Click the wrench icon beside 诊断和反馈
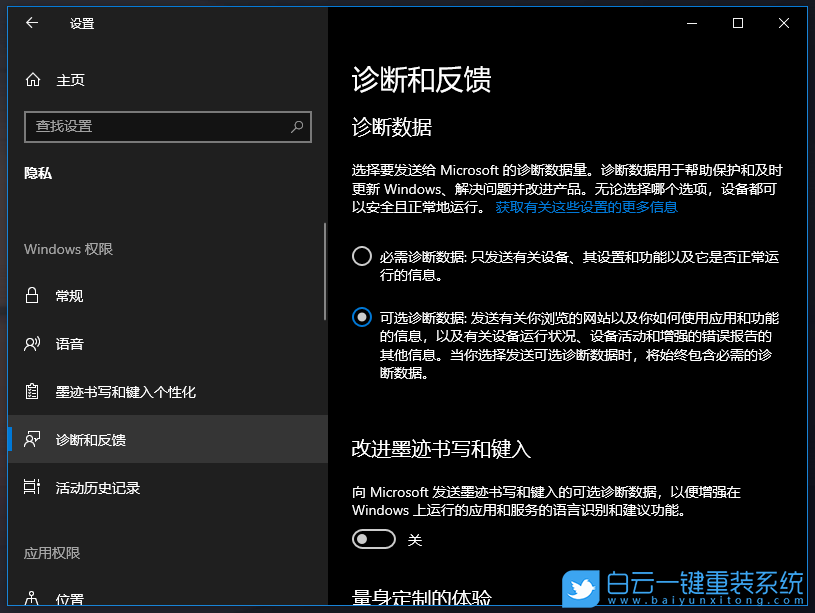815x613 pixels. pyautogui.click(x=34, y=440)
